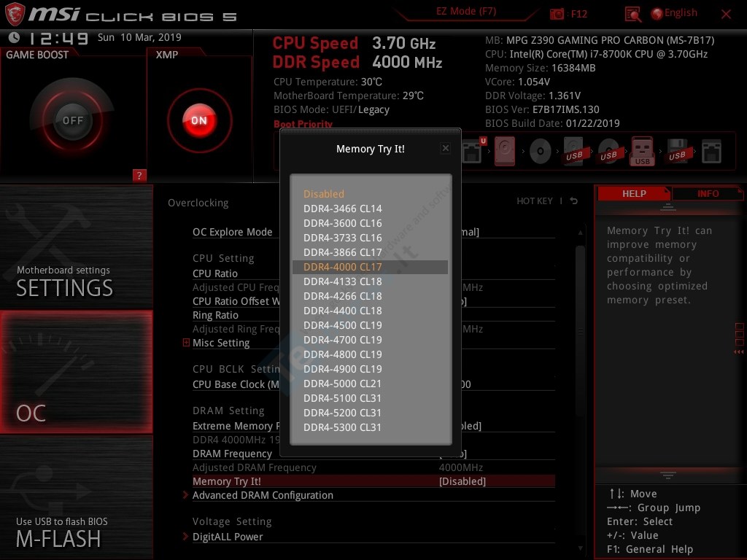Toggle the XMP ON button
Screen dimensions: 747x560
coord(199,120)
